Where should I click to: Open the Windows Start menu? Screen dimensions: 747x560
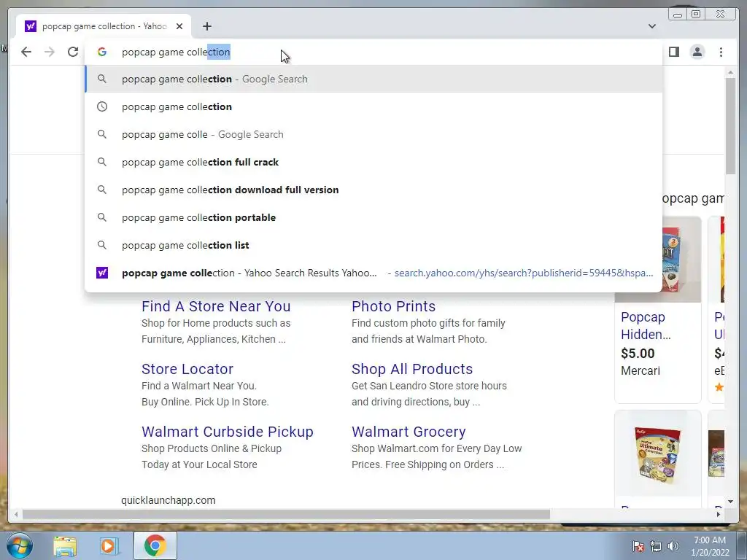coord(19,545)
